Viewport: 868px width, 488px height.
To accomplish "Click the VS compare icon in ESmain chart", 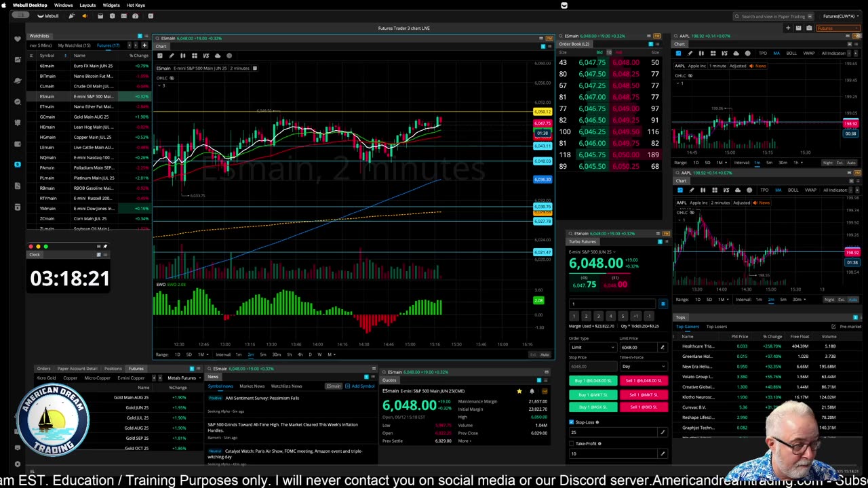I will point(205,56).
